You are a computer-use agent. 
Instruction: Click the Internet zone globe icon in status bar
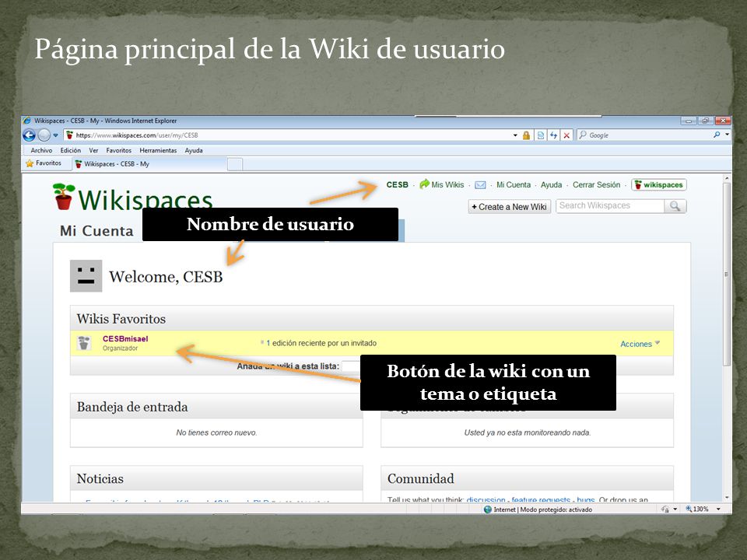[487, 509]
